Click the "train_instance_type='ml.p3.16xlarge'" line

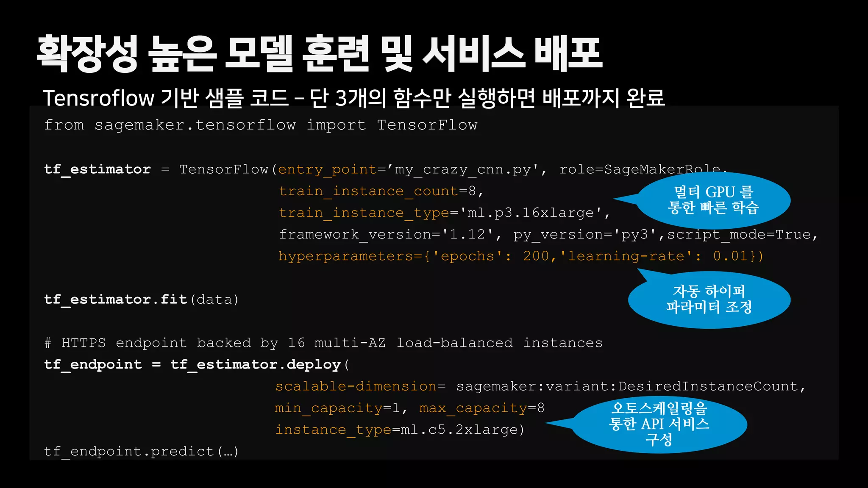[x=444, y=213]
